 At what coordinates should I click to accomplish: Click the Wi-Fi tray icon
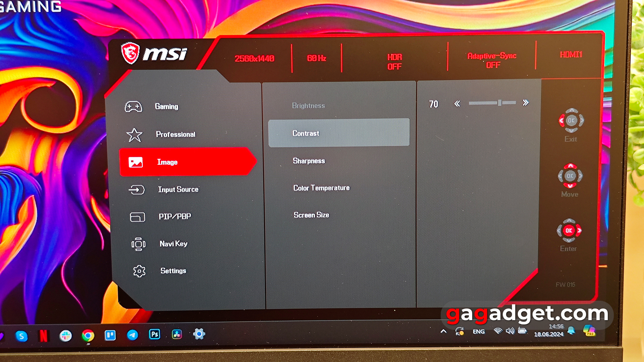(498, 331)
